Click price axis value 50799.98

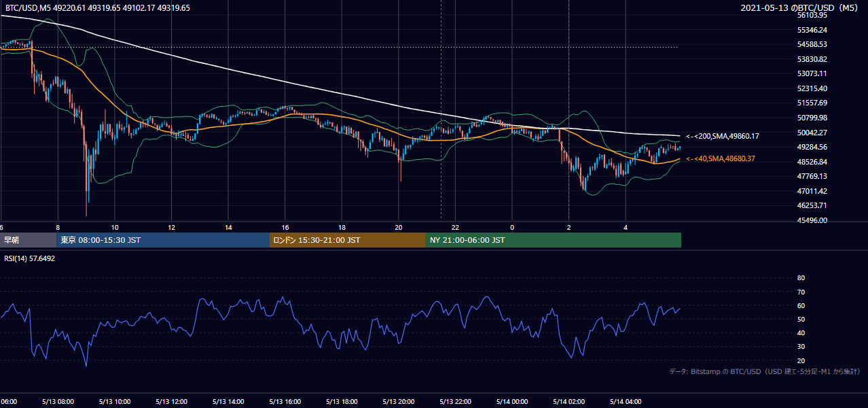coord(812,118)
